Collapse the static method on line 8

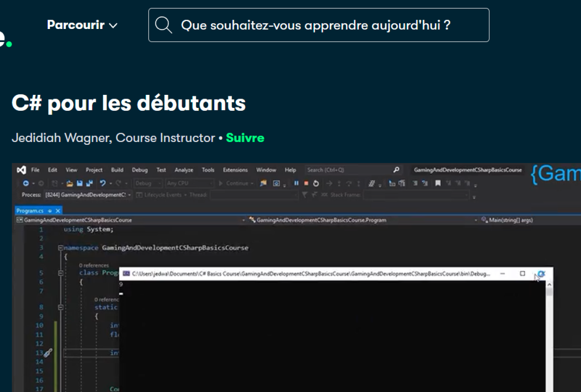tap(60, 307)
